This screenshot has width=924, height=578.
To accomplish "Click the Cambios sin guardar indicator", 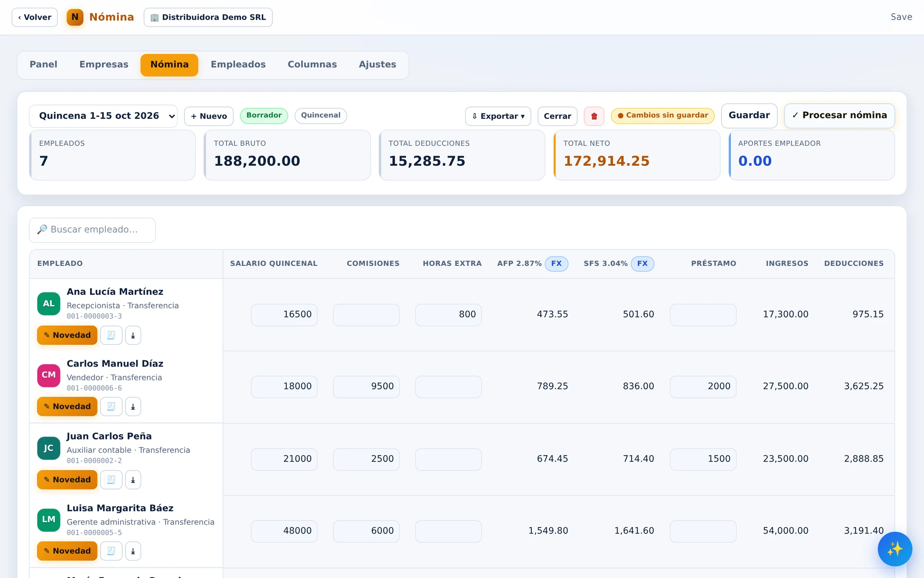I will 663,116.
